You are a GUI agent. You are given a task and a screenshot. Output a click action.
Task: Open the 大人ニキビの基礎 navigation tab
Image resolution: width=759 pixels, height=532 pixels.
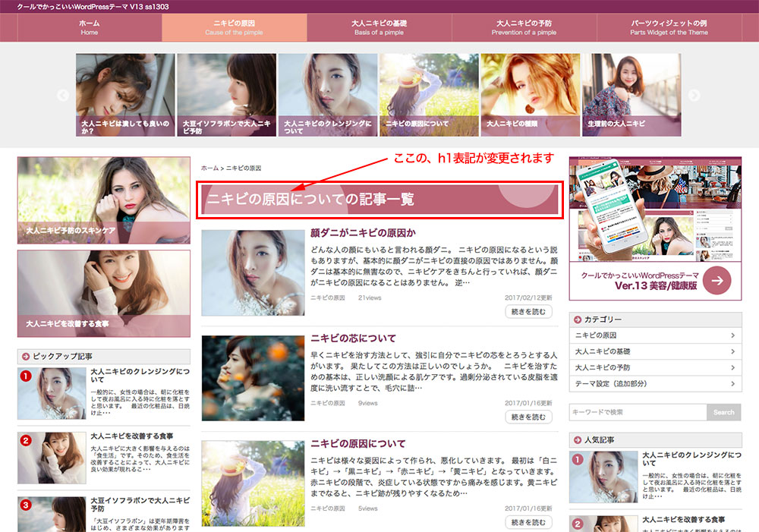click(x=379, y=27)
